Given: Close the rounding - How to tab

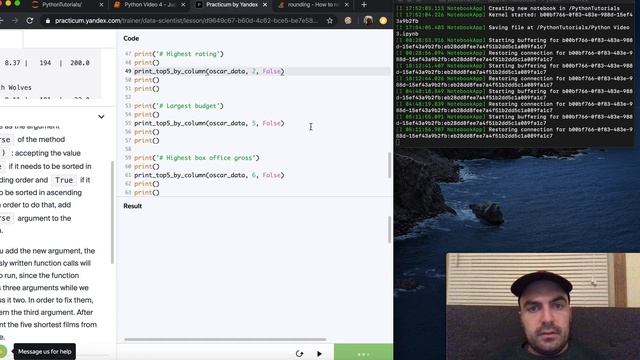Looking at the screenshot, I should click(347, 5).
